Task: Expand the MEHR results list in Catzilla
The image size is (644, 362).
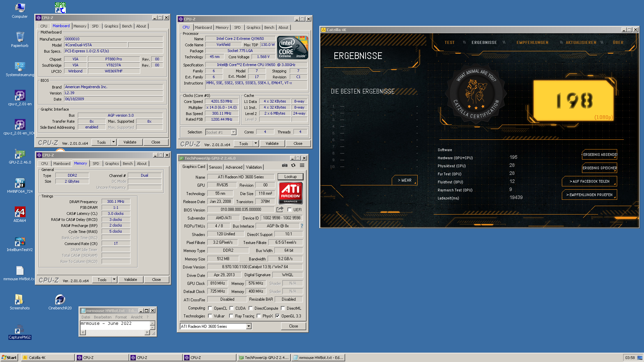Action: [405, 180]
